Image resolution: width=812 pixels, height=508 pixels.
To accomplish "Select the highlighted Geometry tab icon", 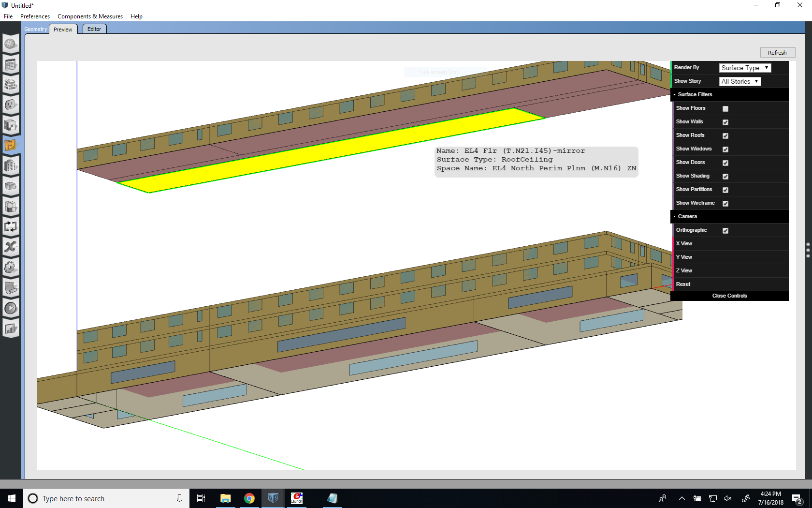I will (11, 145).
